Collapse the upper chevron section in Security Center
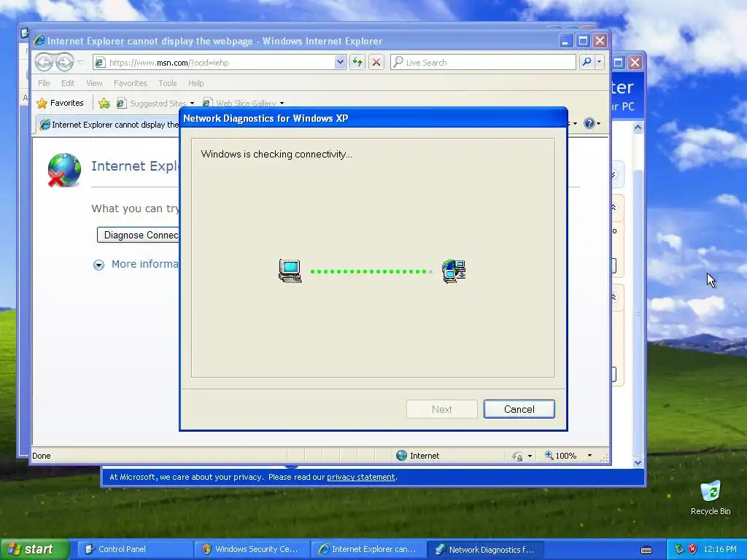747x560 pixels. tap(614, 207)
